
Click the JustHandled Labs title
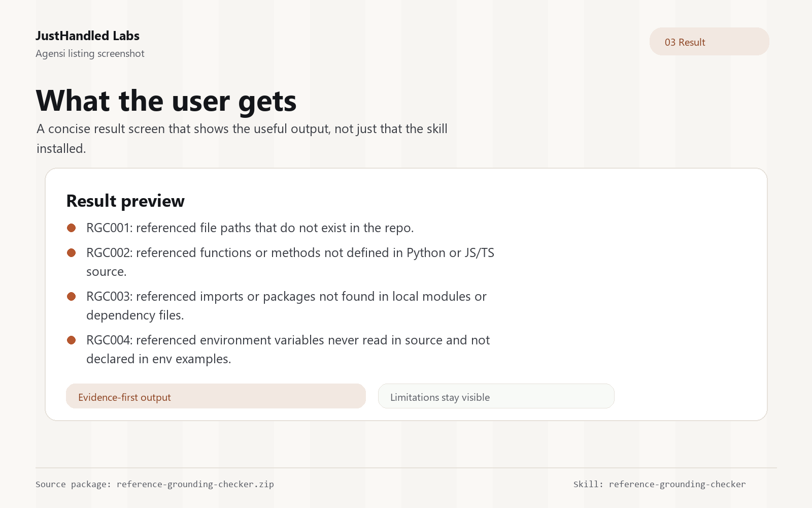[x=87, y=36]
